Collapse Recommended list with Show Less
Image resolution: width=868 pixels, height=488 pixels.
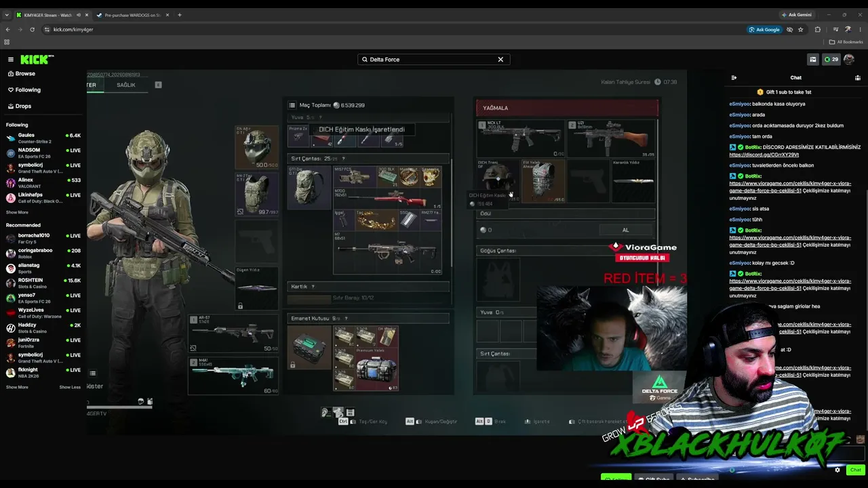pos(70,387)
